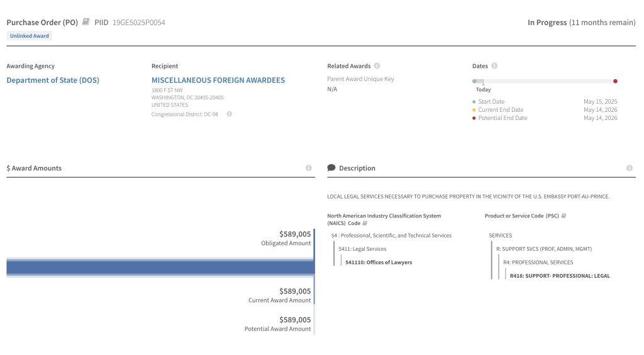Click red potential end dot on timeline
The image size is (644, 355).
pyautogui.click(x=615, y=81)
